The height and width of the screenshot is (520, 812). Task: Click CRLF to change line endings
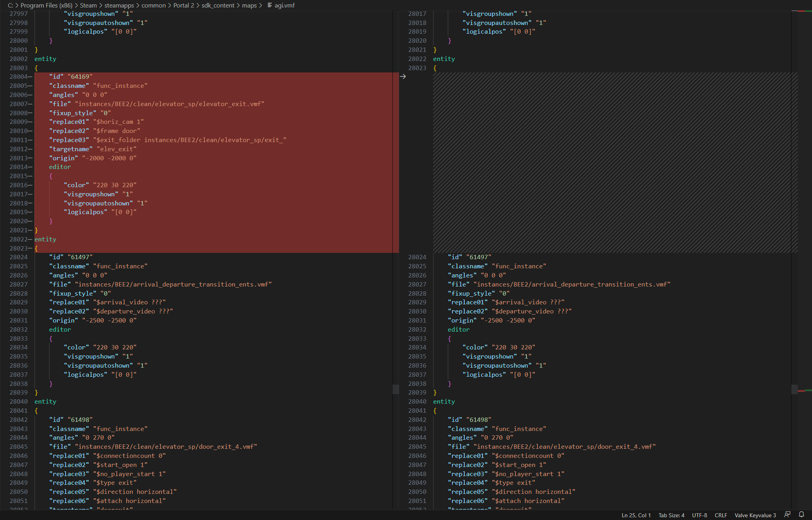(721, 515)
